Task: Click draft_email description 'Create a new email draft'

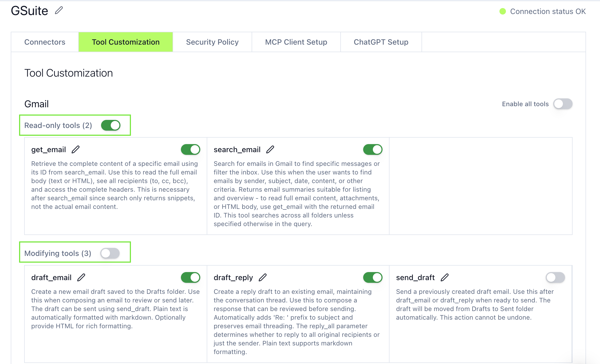Action: 116,309
